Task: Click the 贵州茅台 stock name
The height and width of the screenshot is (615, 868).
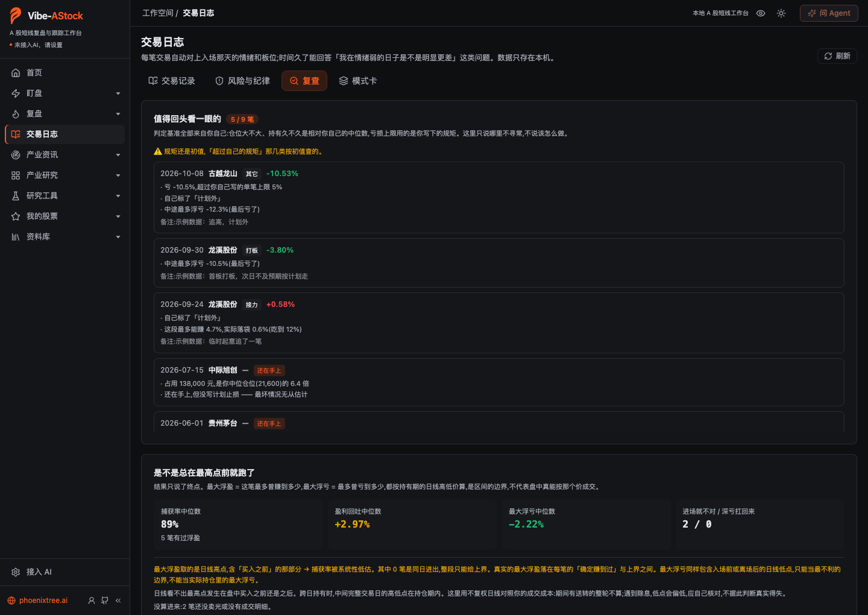Action: [223, 423]
